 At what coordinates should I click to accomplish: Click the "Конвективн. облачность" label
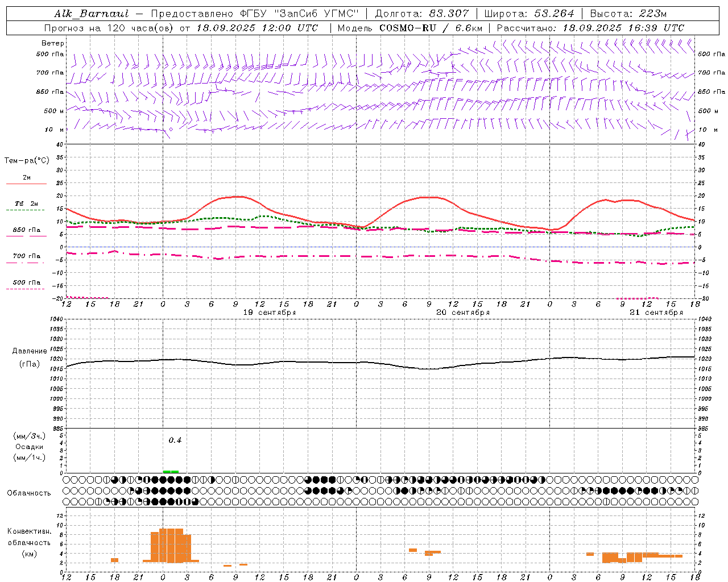pos(29,537)
